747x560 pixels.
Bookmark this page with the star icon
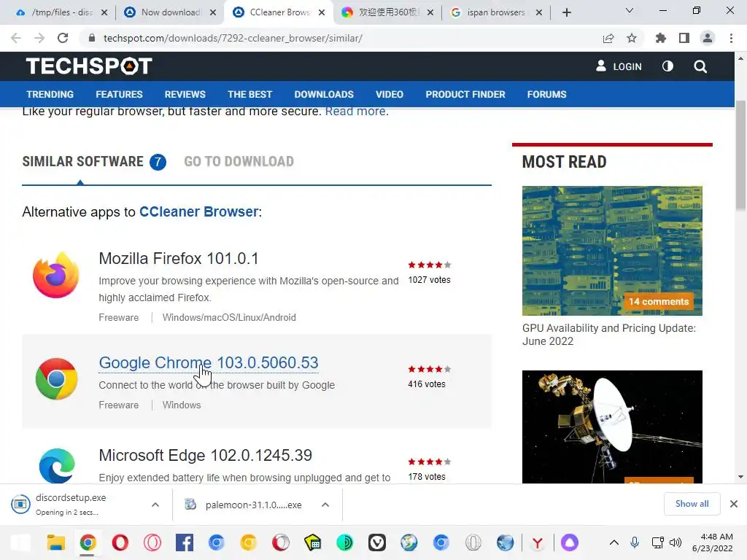(x=632, y=38)
